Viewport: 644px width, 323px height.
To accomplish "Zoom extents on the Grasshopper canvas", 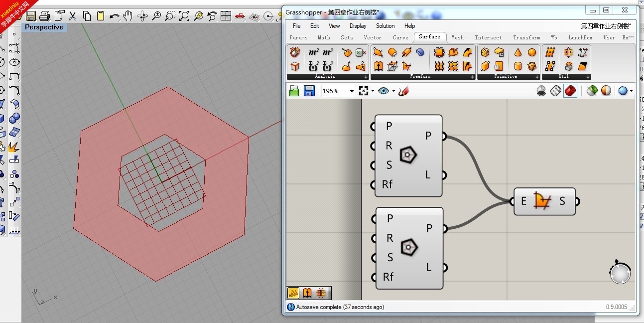I will tap(364, 91).
